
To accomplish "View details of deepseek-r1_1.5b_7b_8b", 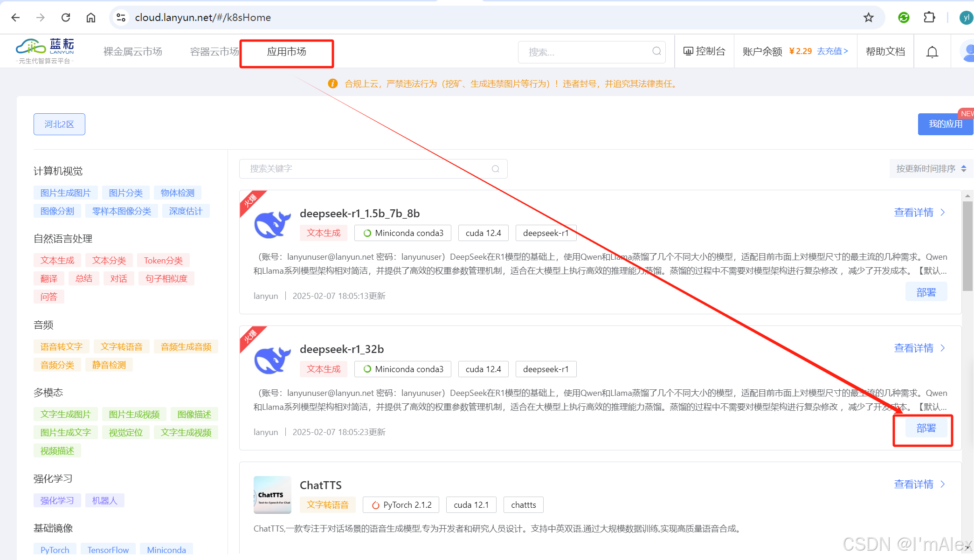I will 919,213.
